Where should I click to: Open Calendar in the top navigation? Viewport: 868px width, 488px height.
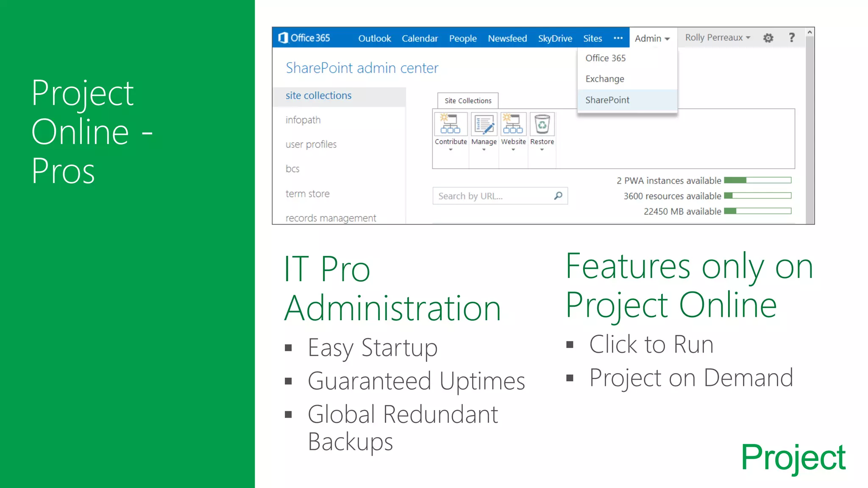point(420,39)
